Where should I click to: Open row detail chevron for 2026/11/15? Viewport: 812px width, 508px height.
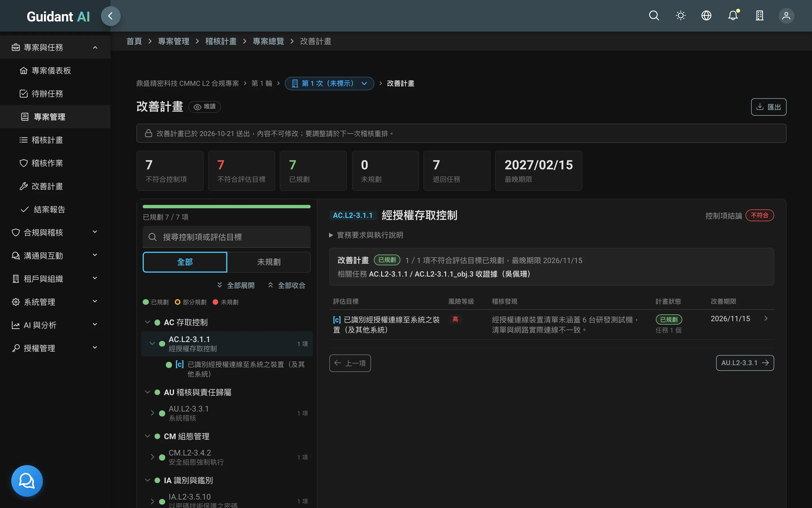coord(766,319)
